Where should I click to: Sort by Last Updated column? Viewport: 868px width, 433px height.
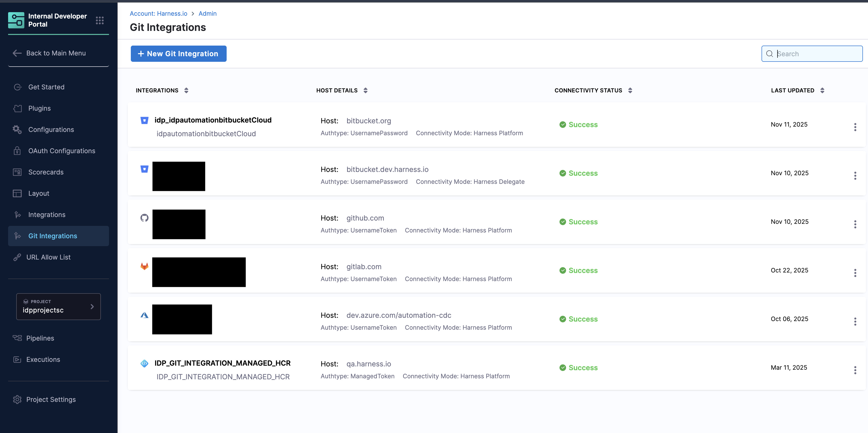[x=822, y=90]
